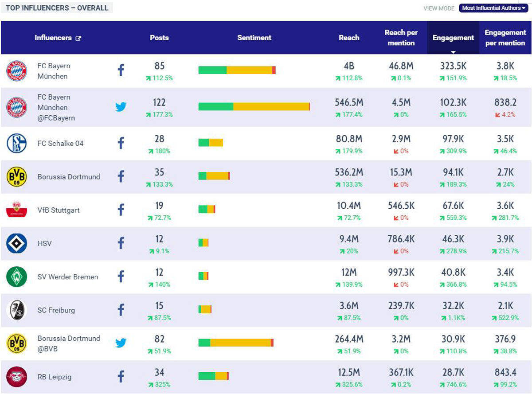Open the VfB Stuttgart influencer link
Screen dimensions: 532x394
pyautogui.click(x=59, y=210)
